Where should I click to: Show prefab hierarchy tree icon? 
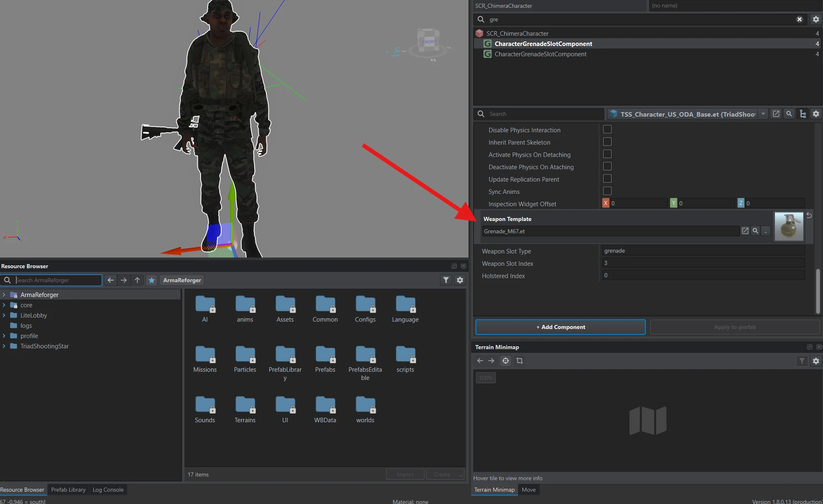click(x=802, y=114)
